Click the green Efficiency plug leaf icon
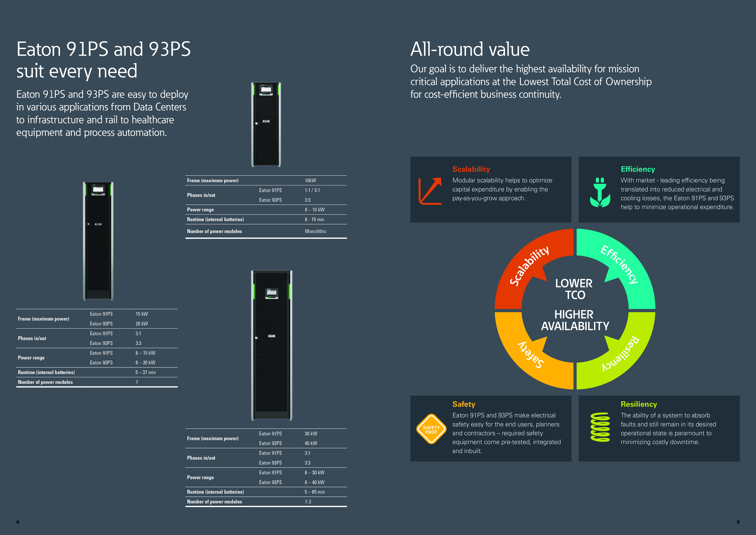This screenshot has width=756, height=535. 600,192
